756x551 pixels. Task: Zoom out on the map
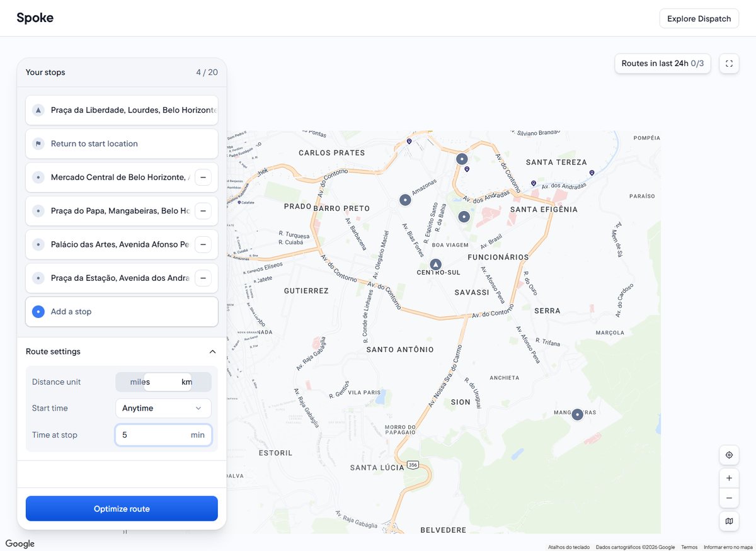click(x=729, y=498)
